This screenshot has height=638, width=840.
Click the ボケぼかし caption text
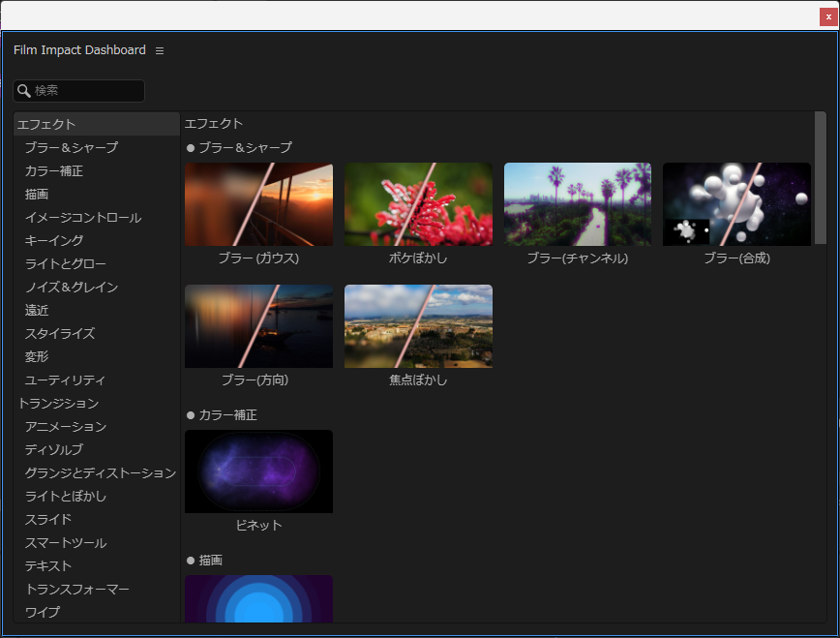(418, 258)
